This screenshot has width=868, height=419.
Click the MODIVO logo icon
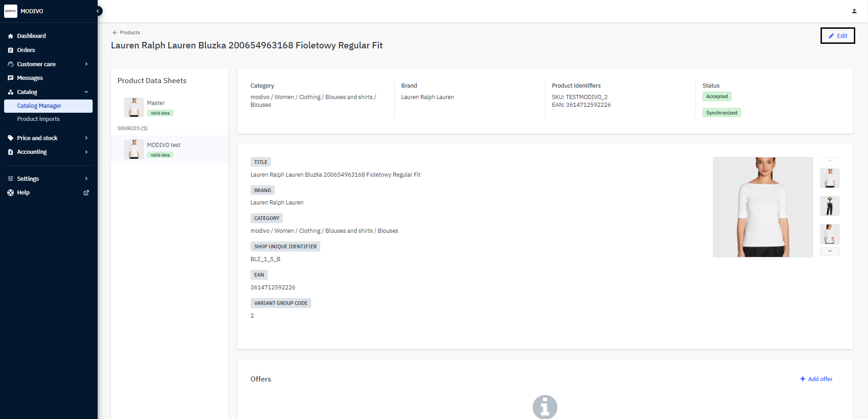[10, 11]
